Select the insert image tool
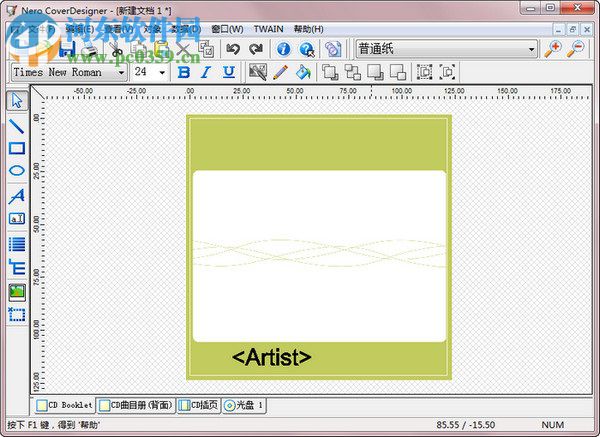Image resolution: width=600 pixels, height=437 pixels. 17,292
